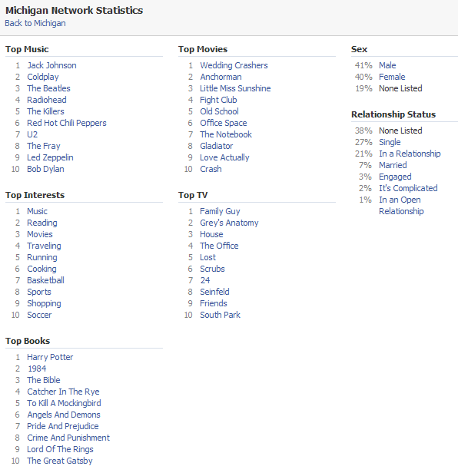The image size is (458, 476).
Task: Click Grey's Anatomy in Top TV
Action: 229,223
